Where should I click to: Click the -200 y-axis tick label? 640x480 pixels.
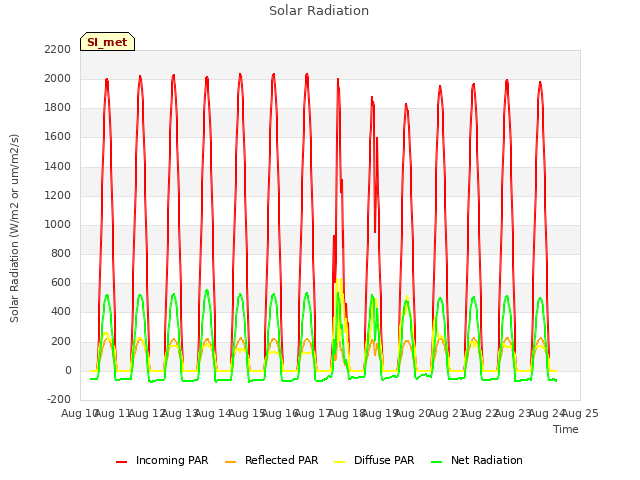(x=59, y=399)
